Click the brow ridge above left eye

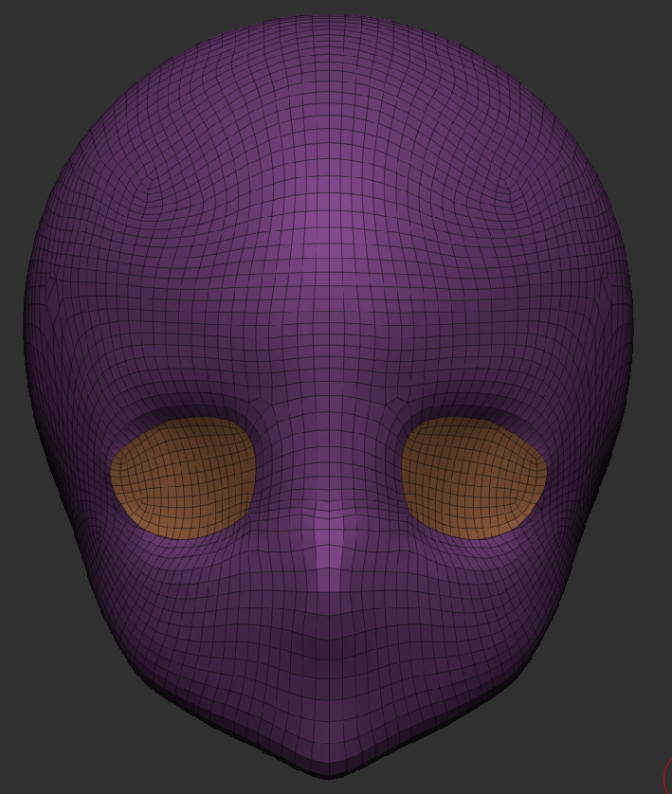(185, 403)
